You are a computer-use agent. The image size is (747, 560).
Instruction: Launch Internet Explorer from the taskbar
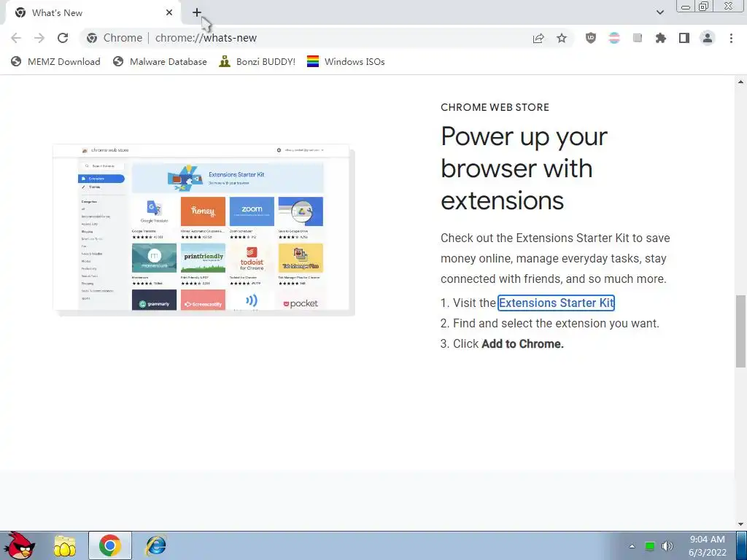(156, 545)
